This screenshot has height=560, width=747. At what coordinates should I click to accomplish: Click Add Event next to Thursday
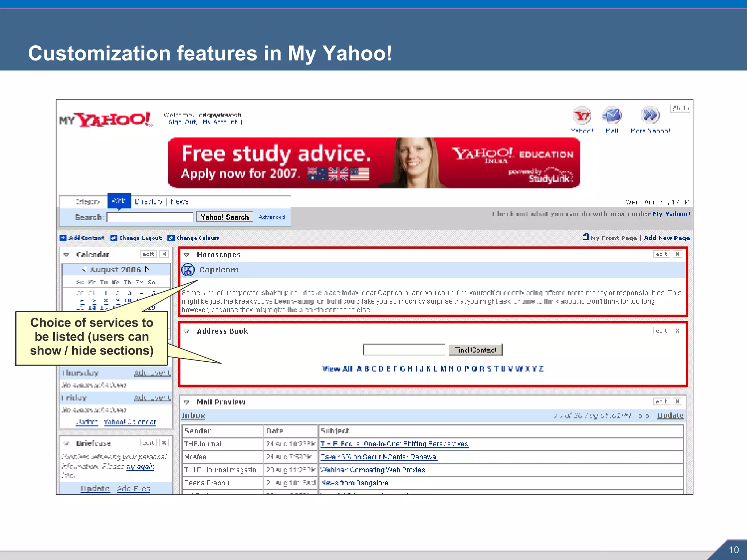tap(152, 373)
